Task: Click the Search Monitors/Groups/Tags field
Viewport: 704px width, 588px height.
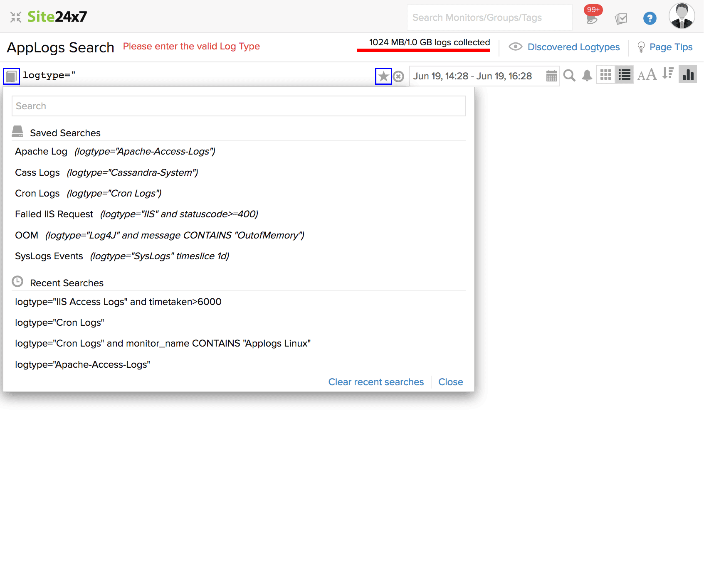Action: [489, 17]
